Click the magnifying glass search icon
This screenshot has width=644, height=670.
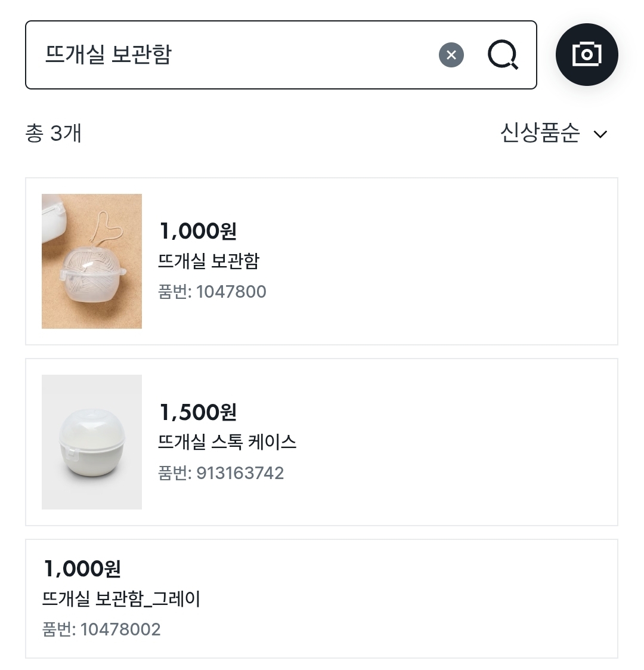503,55
